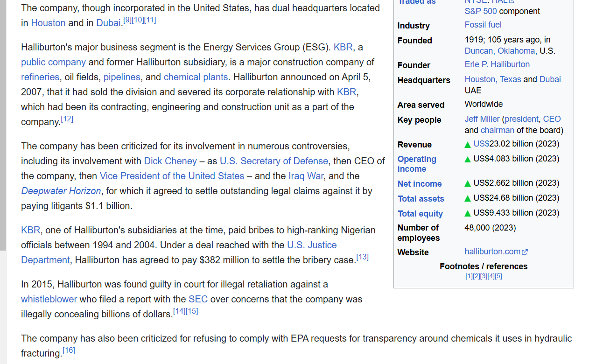Click the 'Website' infobox label

pyautogui.click(x=413, y=252)
